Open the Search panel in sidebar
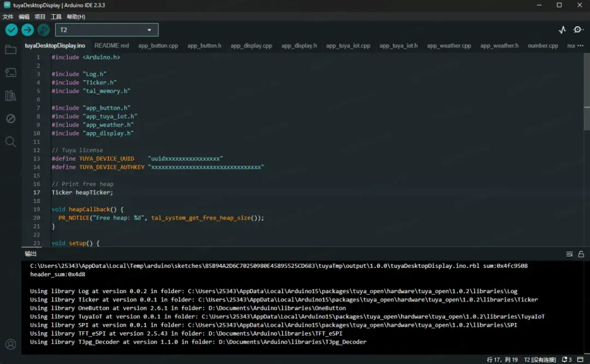590x364 pixels. coord(10,142)
